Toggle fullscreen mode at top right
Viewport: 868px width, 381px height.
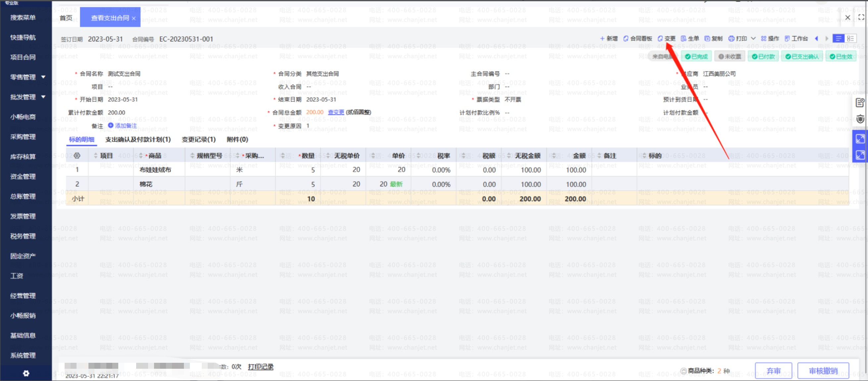pyautogui.click(x=861, y=17)
